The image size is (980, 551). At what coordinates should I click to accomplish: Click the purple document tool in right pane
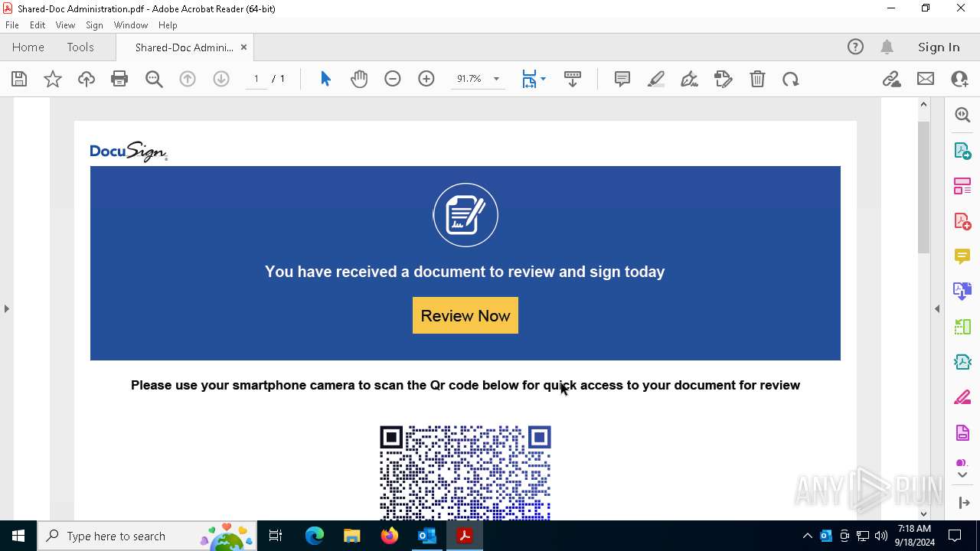point(962,432)
